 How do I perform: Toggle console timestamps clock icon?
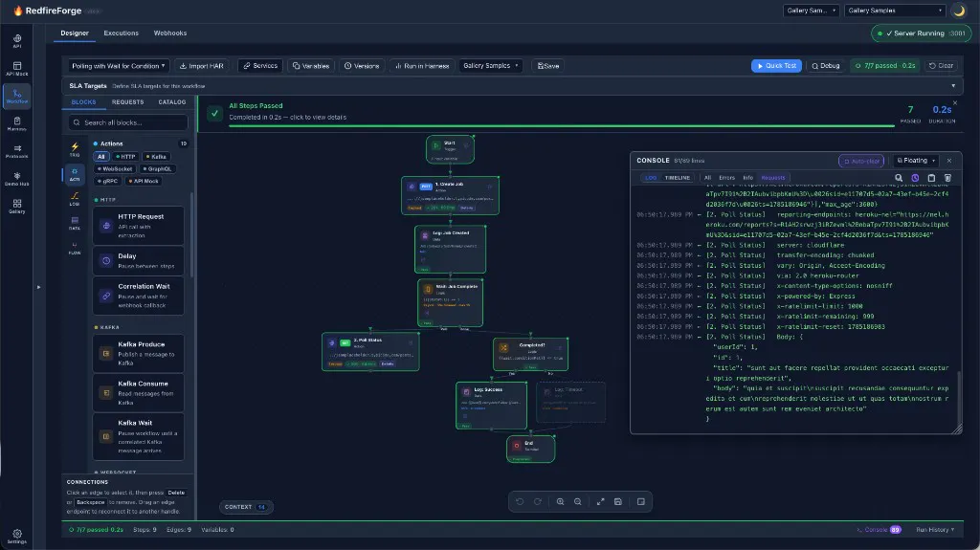click(915, 178)
